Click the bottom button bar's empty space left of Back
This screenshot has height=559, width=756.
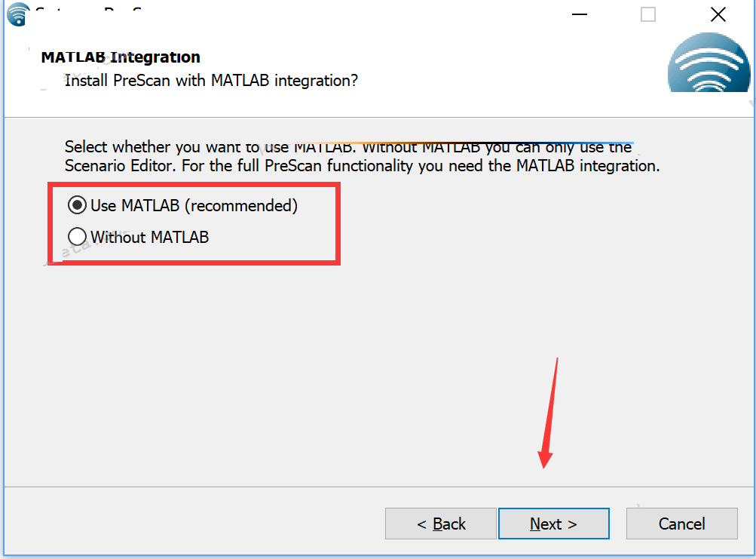click(188, 524)
